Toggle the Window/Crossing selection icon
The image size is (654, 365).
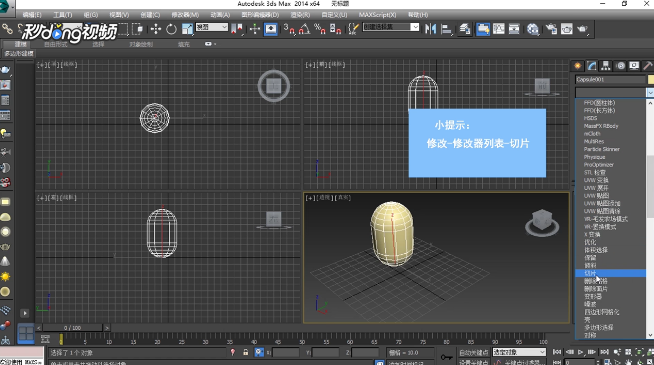[138, 29]
